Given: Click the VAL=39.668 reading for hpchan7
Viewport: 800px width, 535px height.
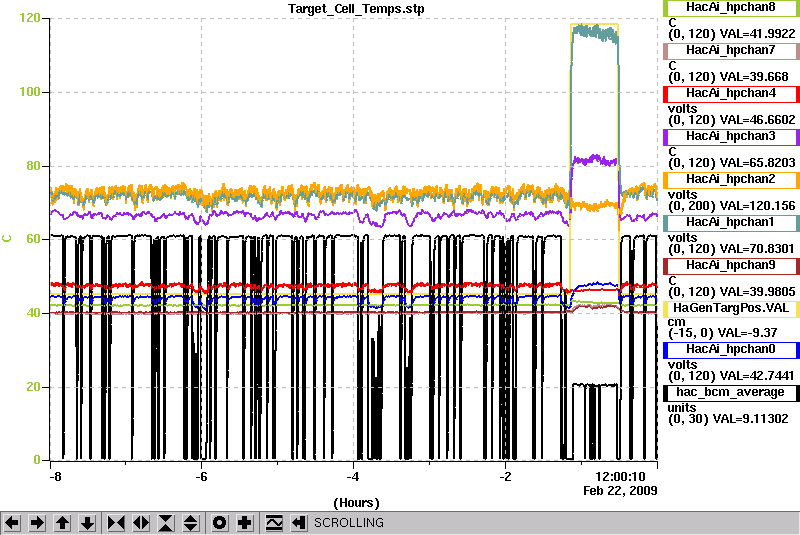Looking at the screenshot, I should [x=754, y=77].
